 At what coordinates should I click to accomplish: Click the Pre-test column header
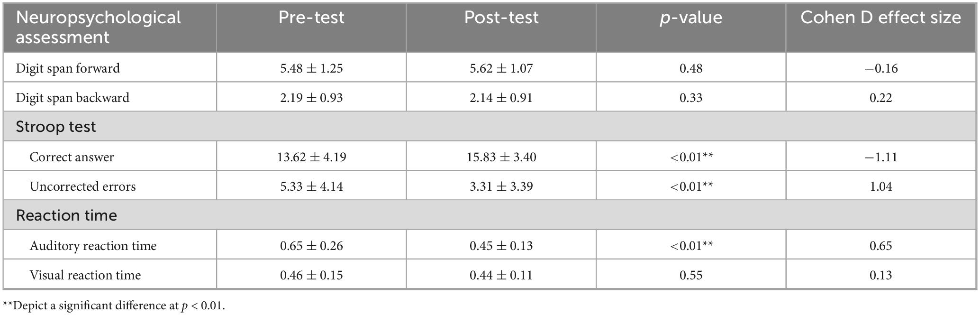tap(311, 18)
